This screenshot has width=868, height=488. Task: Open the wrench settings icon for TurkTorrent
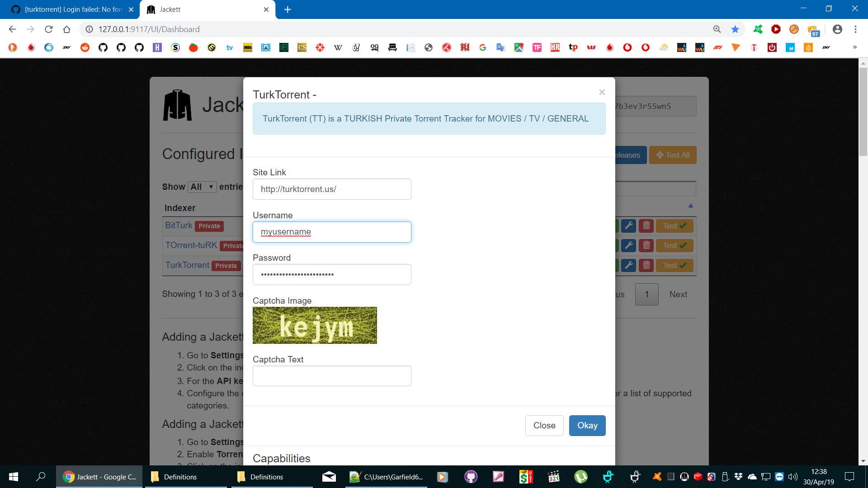628,265
